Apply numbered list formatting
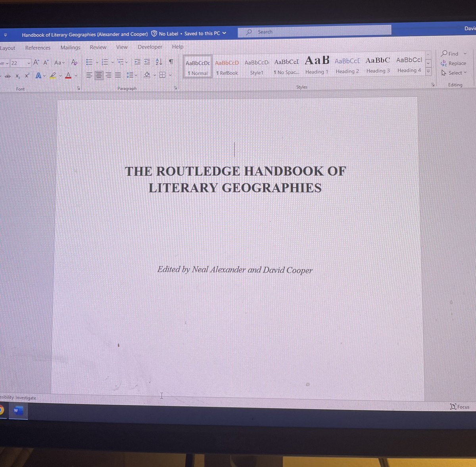The width and height of the screenshot is (476, 467). pos(105,62)
